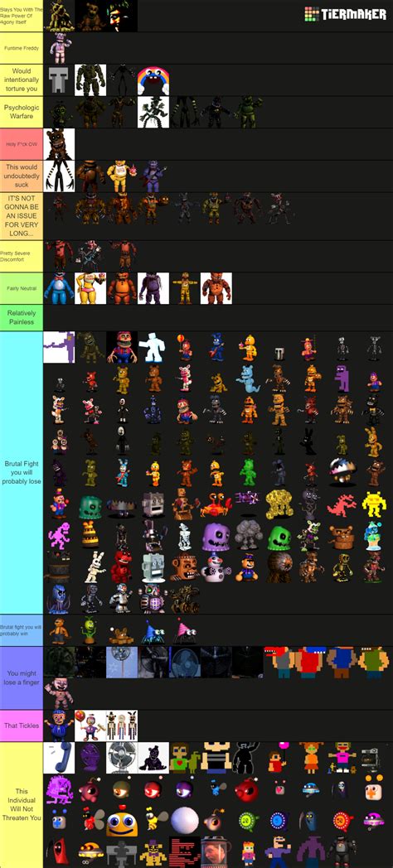Click the solid red bear
Viewport: 393px width, 868px height.
(122, 568)
